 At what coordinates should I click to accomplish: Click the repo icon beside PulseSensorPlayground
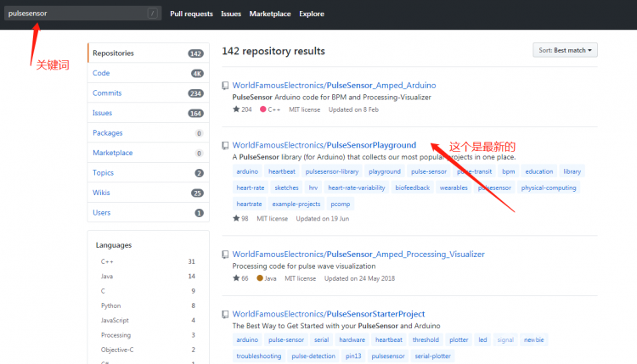(x=225, y=145)
